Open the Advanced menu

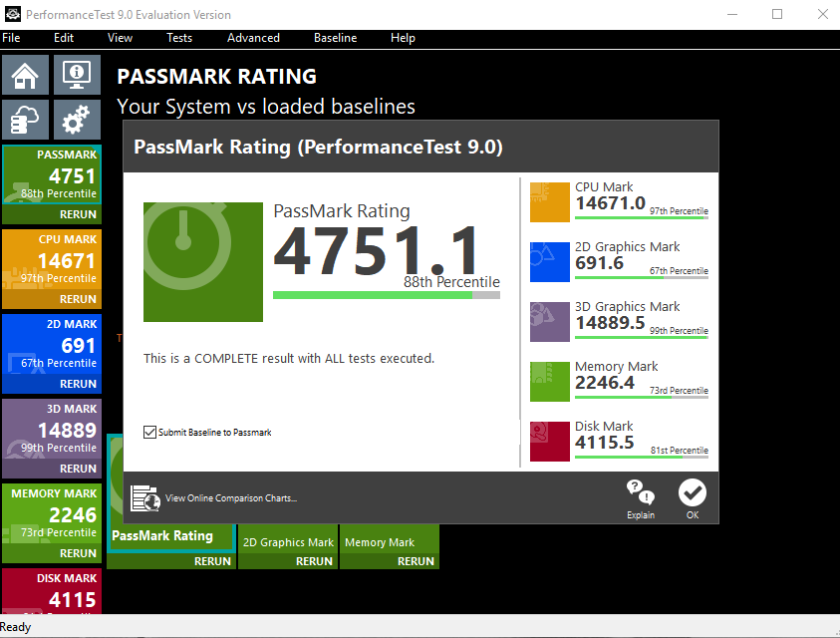coord(253,38)
